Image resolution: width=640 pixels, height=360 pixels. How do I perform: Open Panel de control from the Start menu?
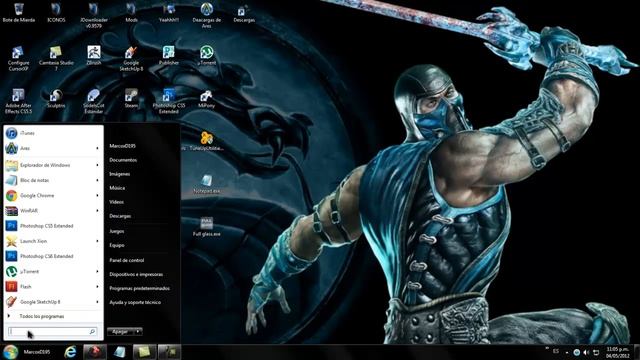(127, 260)
